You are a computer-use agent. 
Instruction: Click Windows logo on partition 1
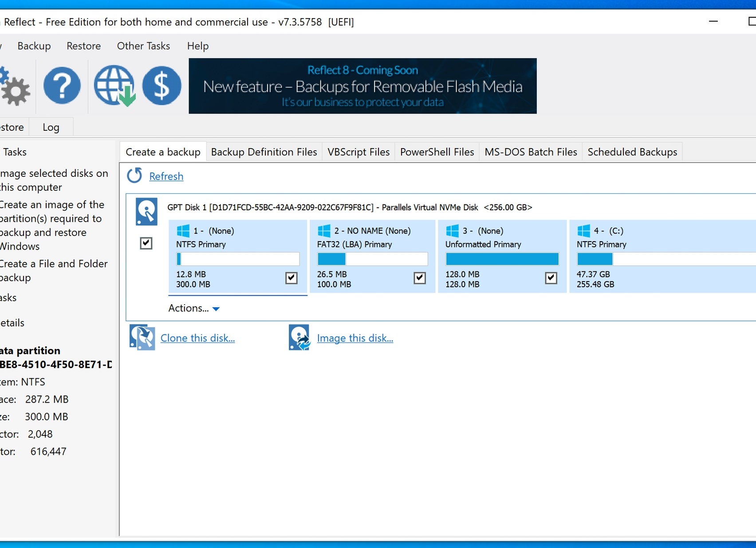183,231
